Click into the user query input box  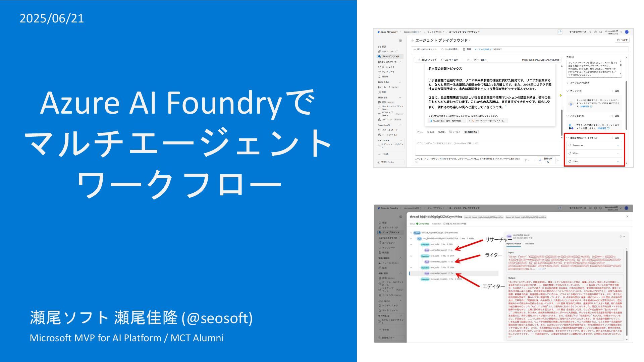click(x=487, y=148)
